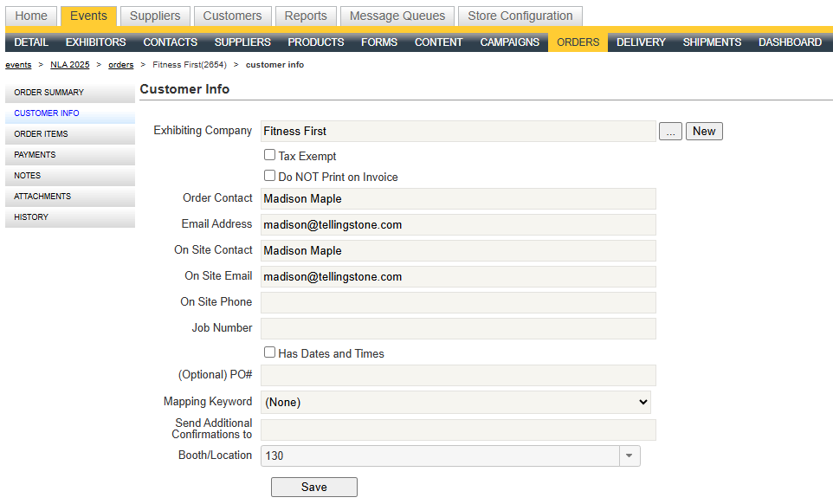The height and width of the screenshot is (504, 833).
Task: Open the Booth/Location dropdown arrow
Action: 630,456
